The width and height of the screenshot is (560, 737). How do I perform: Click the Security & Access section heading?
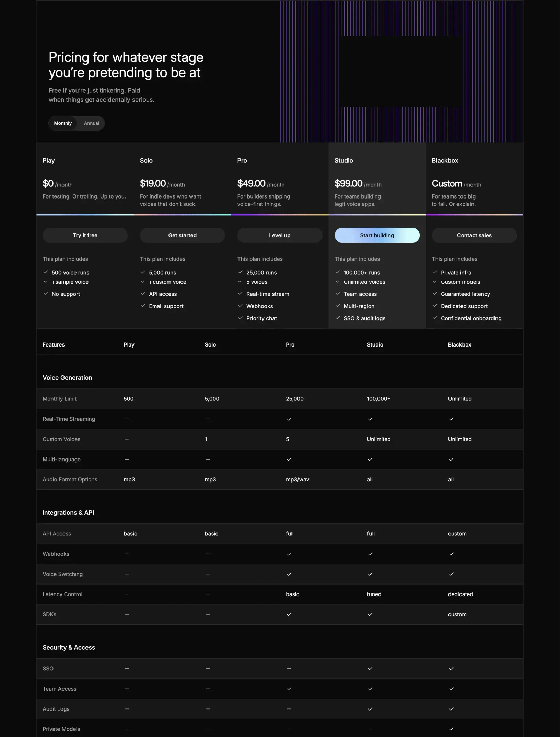click(69, 648)
